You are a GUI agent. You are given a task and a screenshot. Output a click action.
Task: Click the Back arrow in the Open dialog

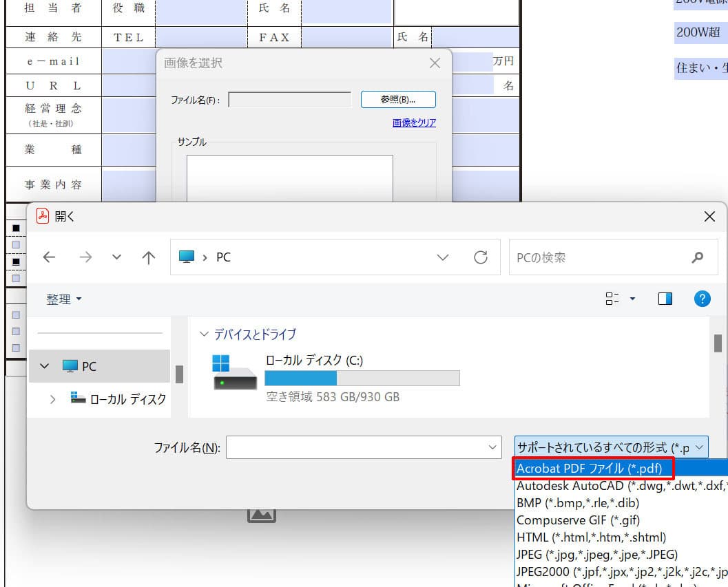tap(49, 257)
